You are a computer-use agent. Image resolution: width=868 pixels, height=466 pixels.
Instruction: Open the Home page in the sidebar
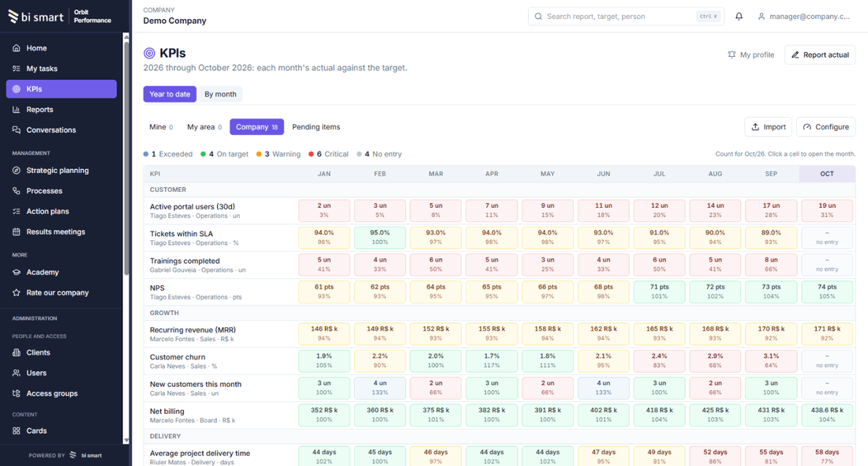click(61, 48)
